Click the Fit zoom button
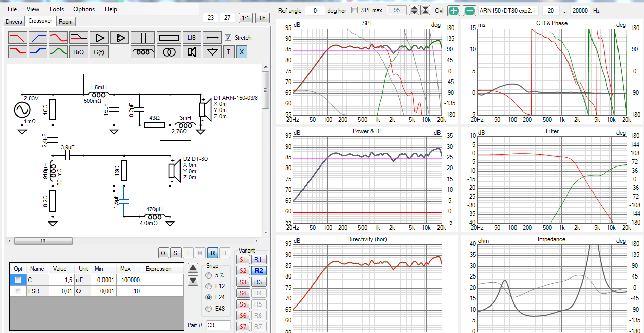The width and height of the screenshot is (644, 333). coord(263,18)
